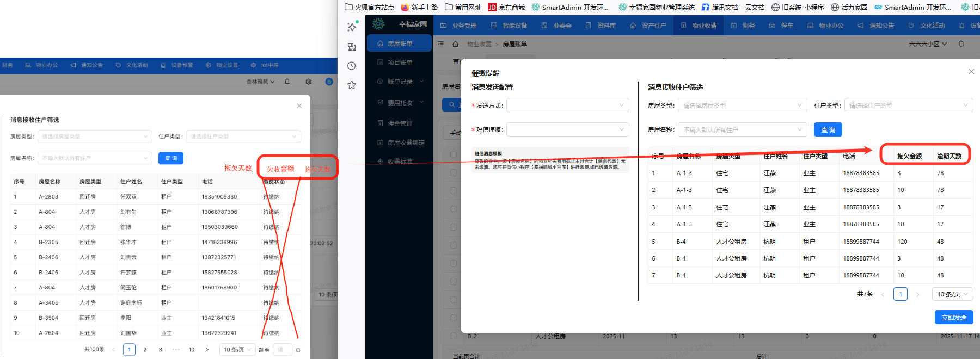980x359 pixels.
Task: Open 文化活动 menu in left window
Action: coord(132,65)
